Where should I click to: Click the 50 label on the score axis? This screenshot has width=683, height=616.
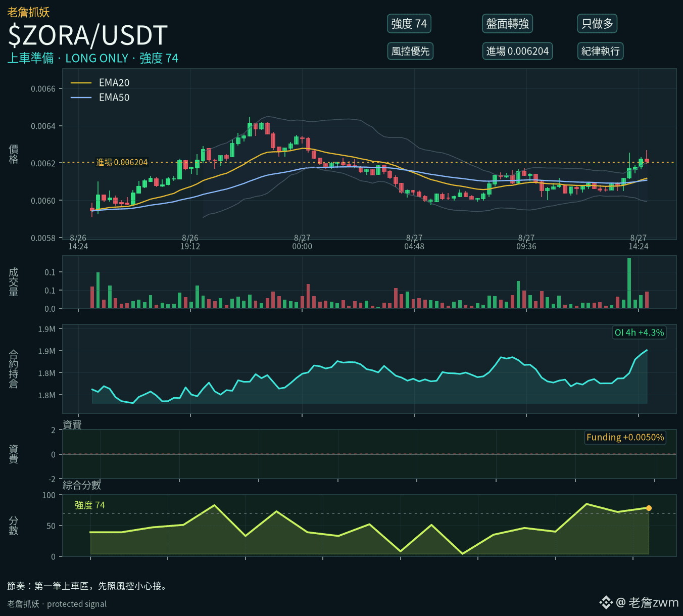[51, 526]
